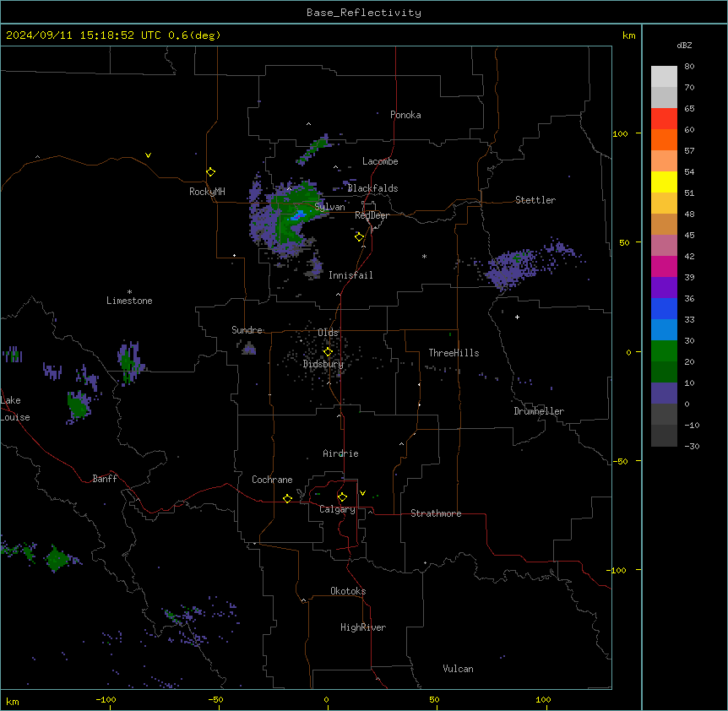
Task: Click the Sylvan label
Action: [329, 207]
